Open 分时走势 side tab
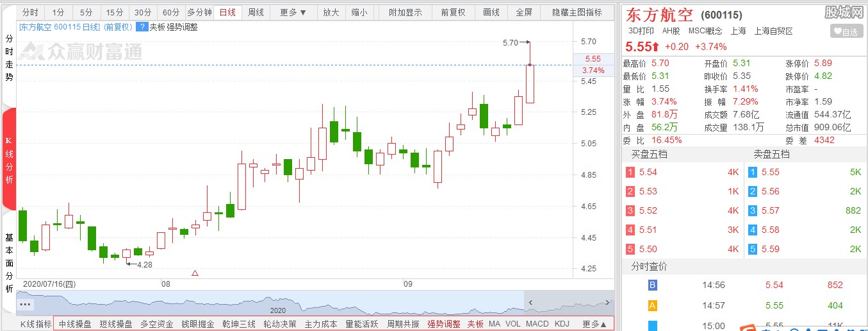The image size is (868, 331). coord(9,58)
